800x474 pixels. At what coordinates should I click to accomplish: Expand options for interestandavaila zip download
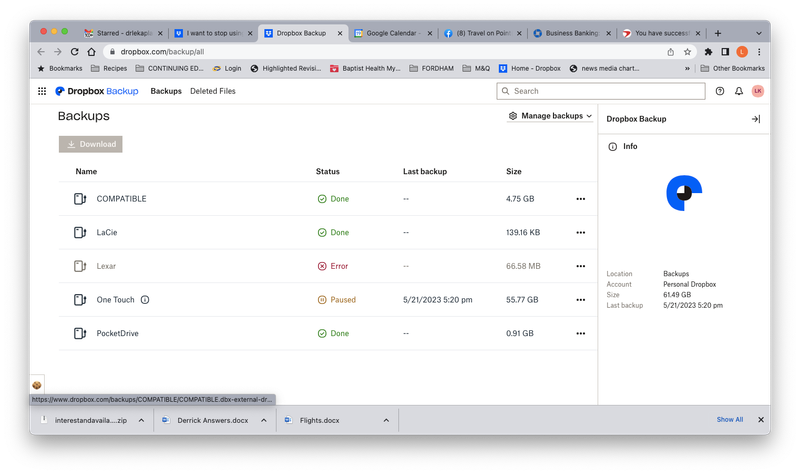click(141, 420)
